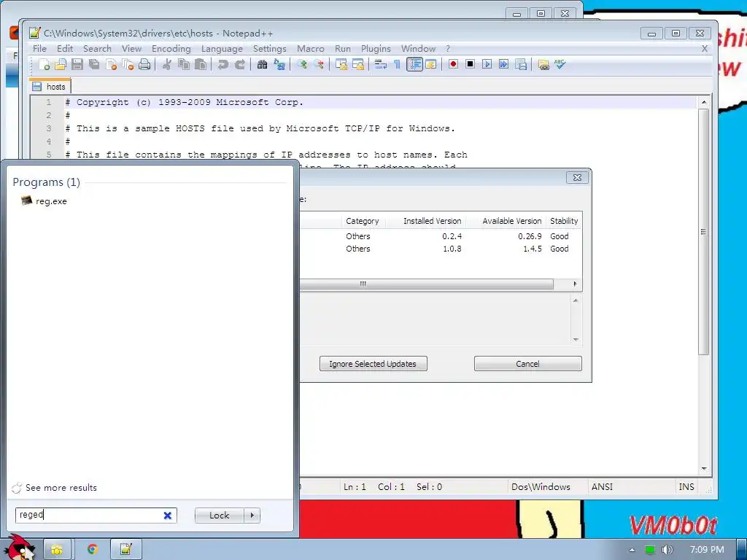747x560 pixels.
Task: Undo the last edit via toolbar
Action: click(x=222, y=64)
